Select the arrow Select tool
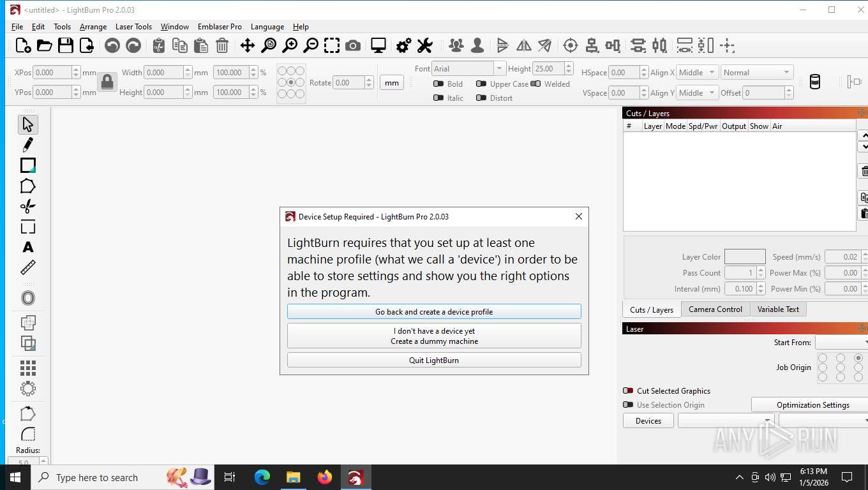This screenshot has width=868, height=490. [x=27, y=124]
